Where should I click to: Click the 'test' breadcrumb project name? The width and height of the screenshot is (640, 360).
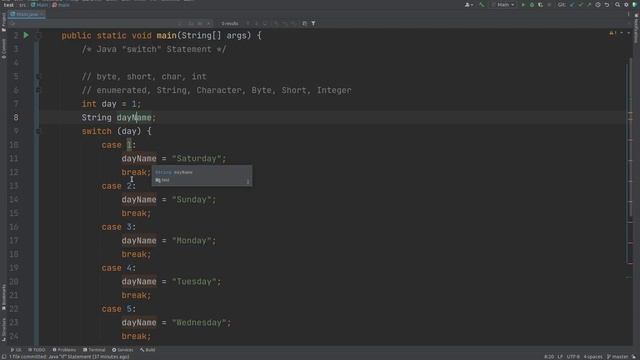click(x=9, y=5)
